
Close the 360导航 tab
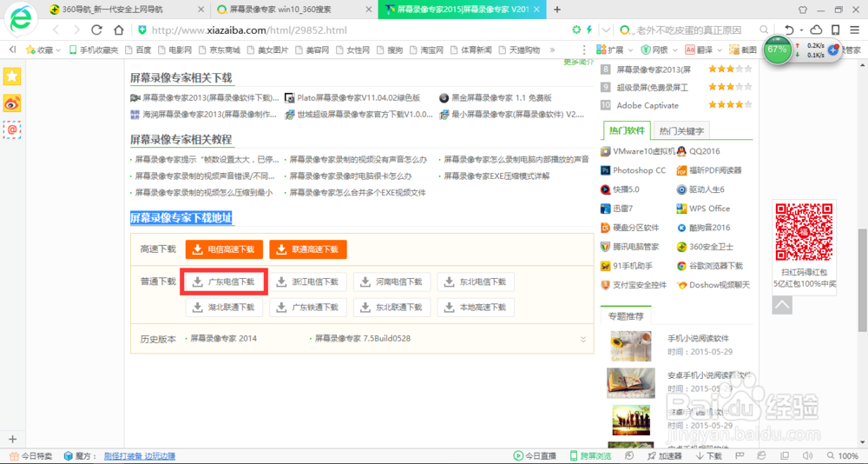click(201, 10)
